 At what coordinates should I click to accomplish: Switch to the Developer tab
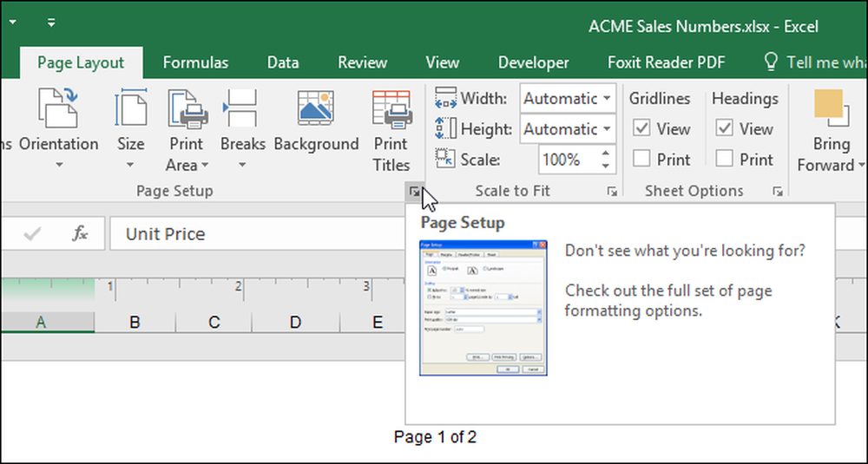tap(534, 62)
